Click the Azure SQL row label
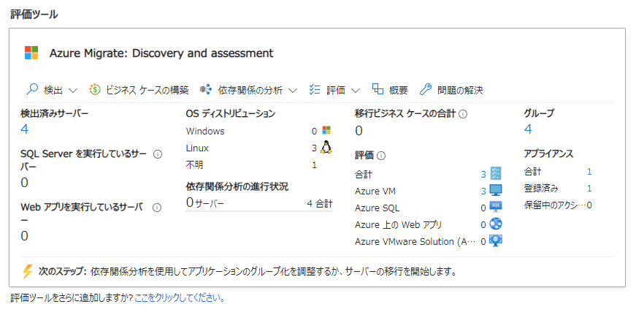Viewport: 644px width, 315px height. (x=377, y=208)
